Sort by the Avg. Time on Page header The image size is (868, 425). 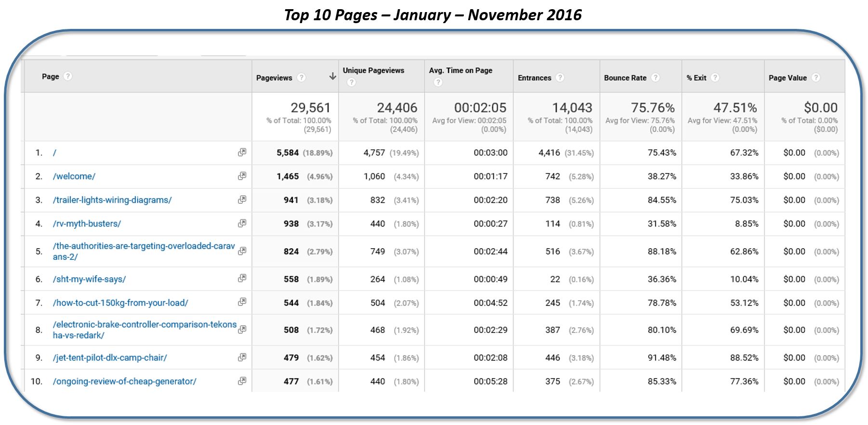coord(460,70)
